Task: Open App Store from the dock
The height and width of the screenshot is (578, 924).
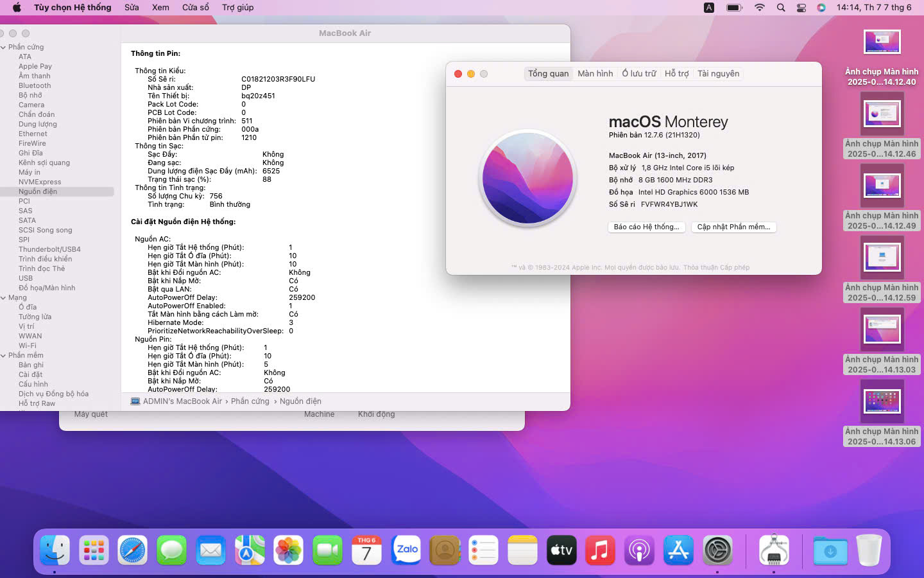Action: (x=678, y=550)
